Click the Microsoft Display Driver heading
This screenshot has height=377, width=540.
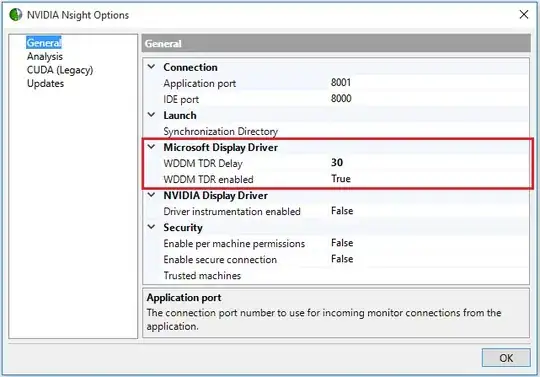coord(221,147)
